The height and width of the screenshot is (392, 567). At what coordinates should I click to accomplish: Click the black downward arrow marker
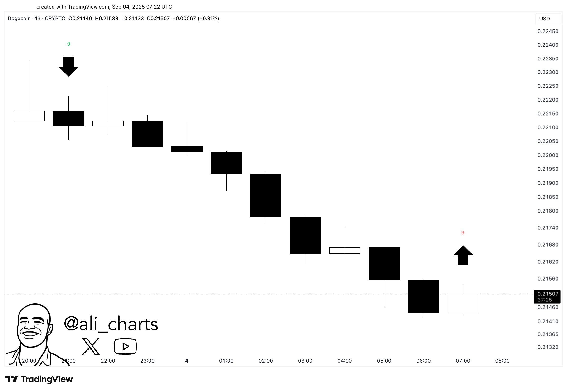(68, 66)
